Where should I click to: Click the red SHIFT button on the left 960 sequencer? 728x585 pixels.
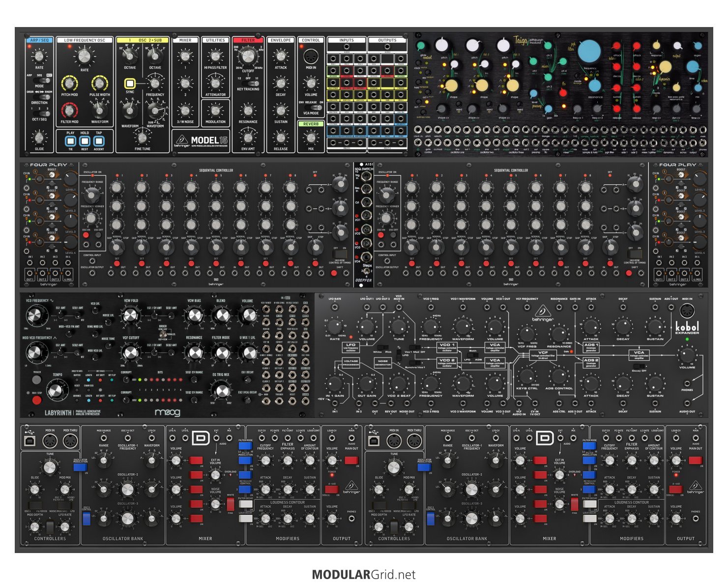pos(334,273)
